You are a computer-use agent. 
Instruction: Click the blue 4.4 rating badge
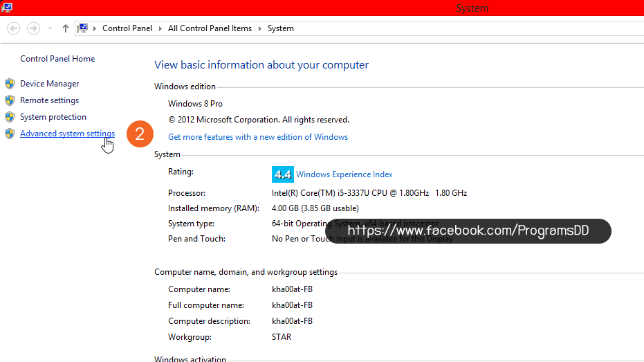[282, 174]
